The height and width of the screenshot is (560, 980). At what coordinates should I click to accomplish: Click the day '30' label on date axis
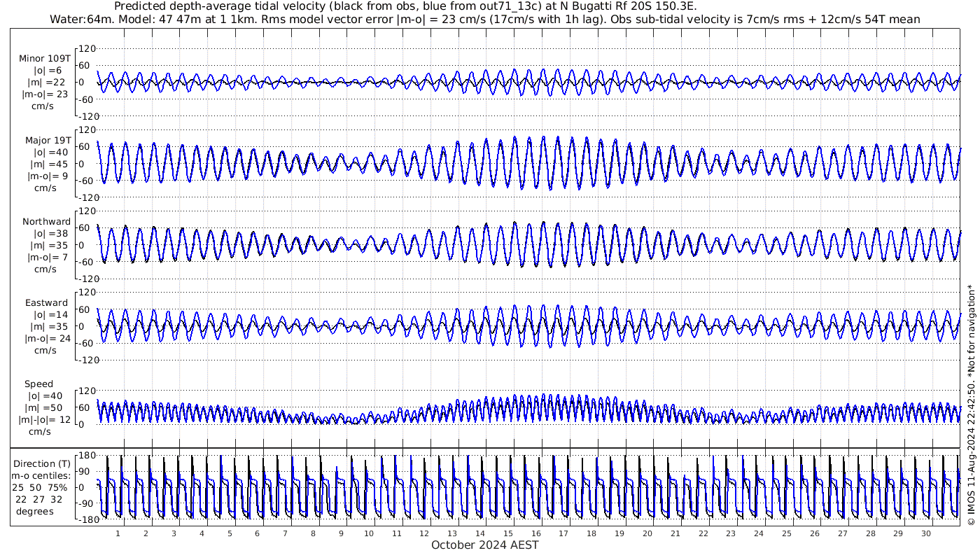coord(926,533)
